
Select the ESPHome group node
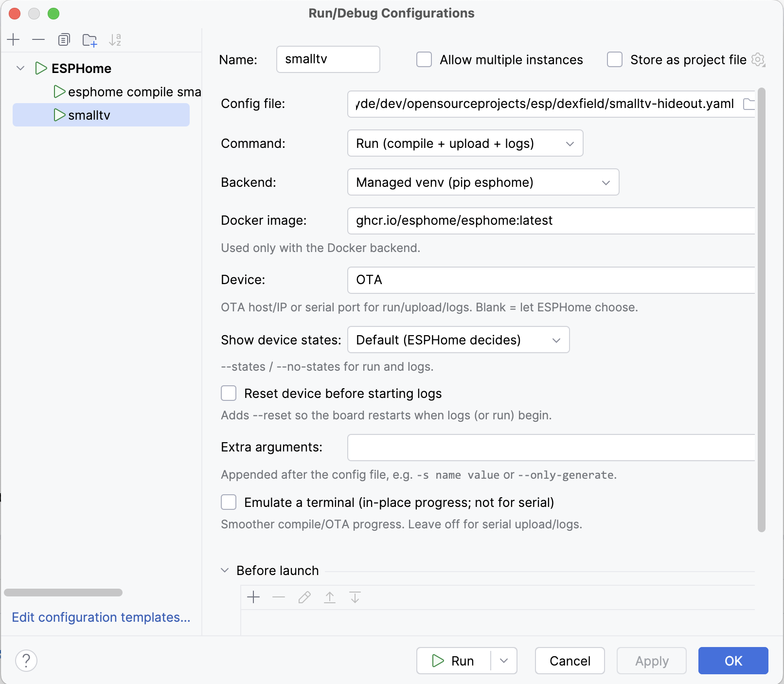73,68
